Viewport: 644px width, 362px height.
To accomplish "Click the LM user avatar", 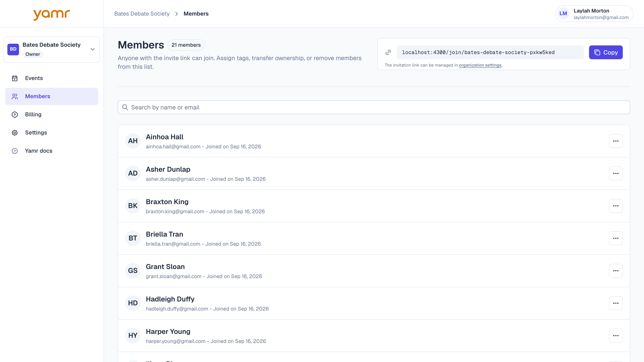I will coord(563,13).
